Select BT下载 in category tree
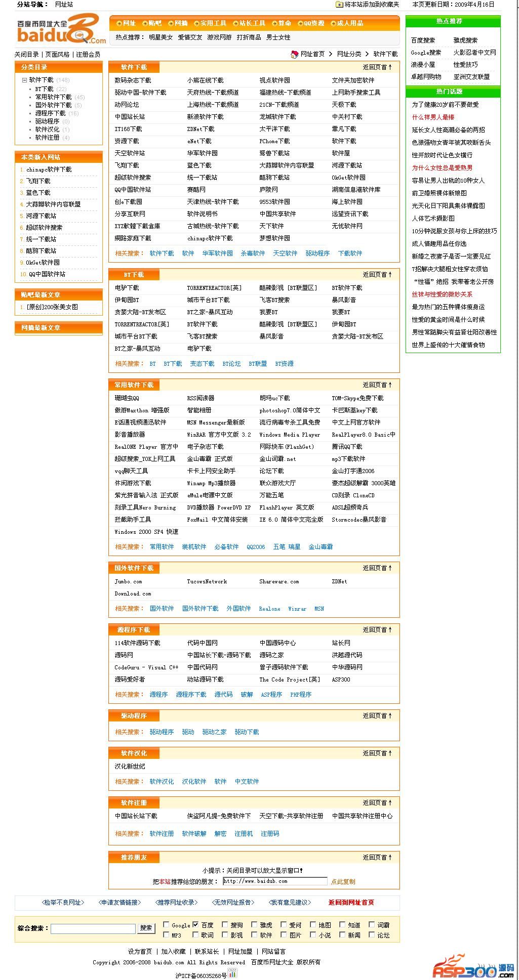Image resolution: width=519 pixels, height=980 pixels. [44, 89]
